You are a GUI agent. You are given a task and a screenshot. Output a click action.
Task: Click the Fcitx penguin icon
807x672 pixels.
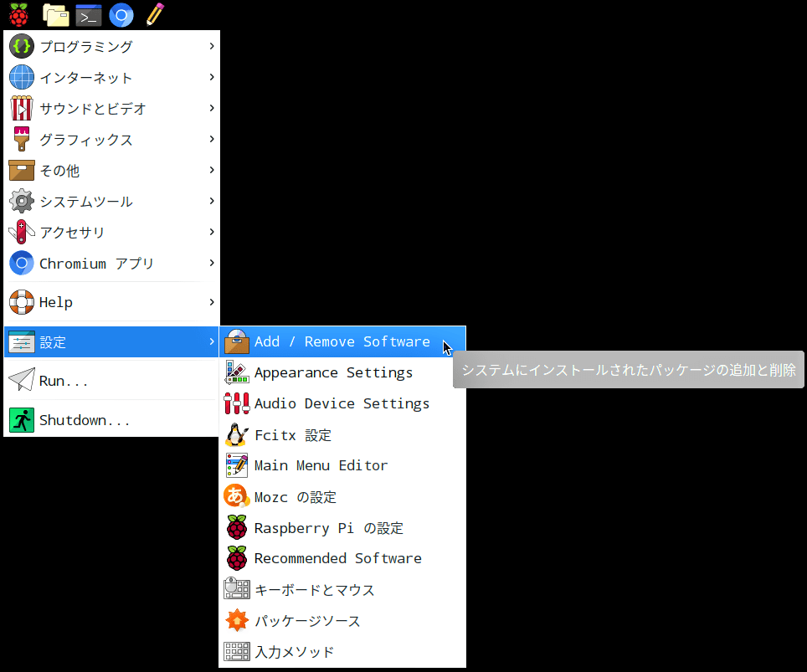click(x=237, y=435)
